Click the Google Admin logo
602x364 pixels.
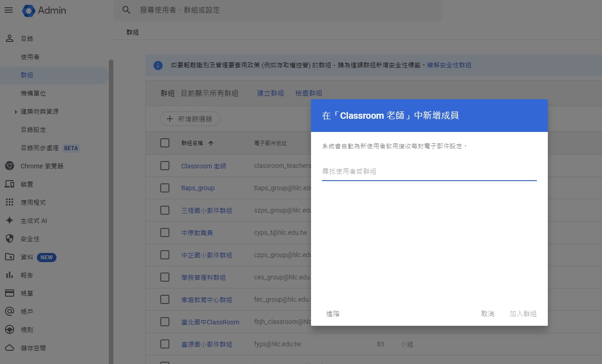click(29, 10)
